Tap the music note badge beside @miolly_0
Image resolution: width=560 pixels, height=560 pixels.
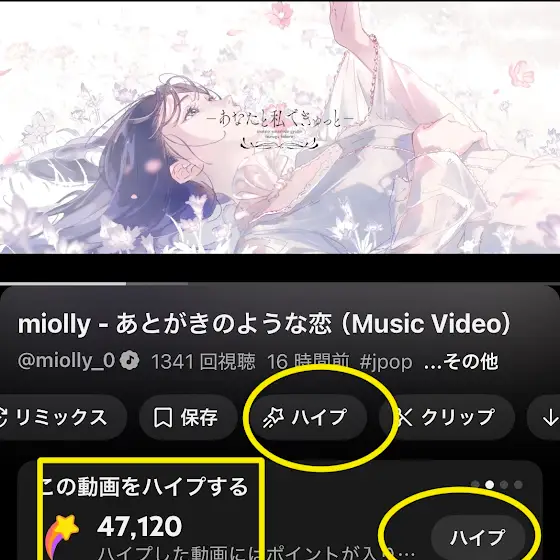(129, 360)
